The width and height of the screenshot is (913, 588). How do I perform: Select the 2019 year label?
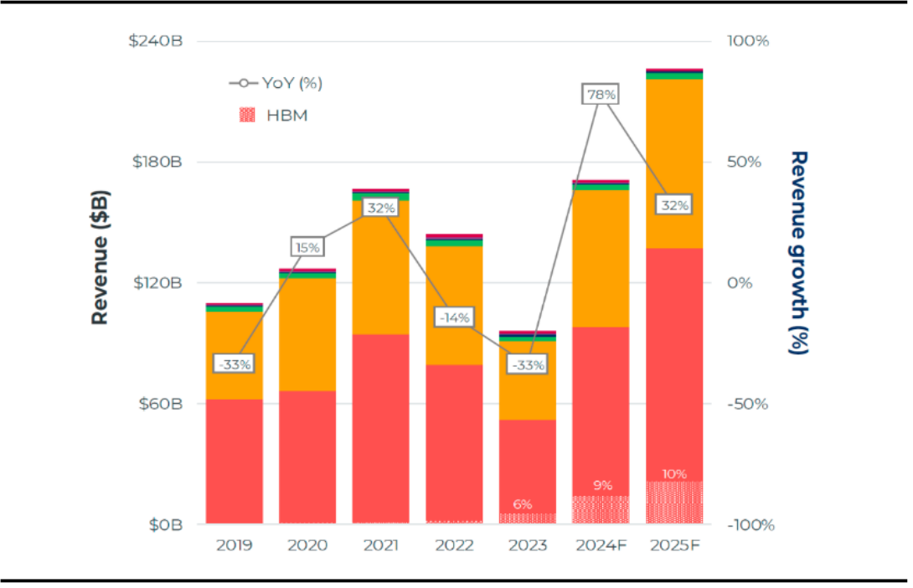click(234, 545)
